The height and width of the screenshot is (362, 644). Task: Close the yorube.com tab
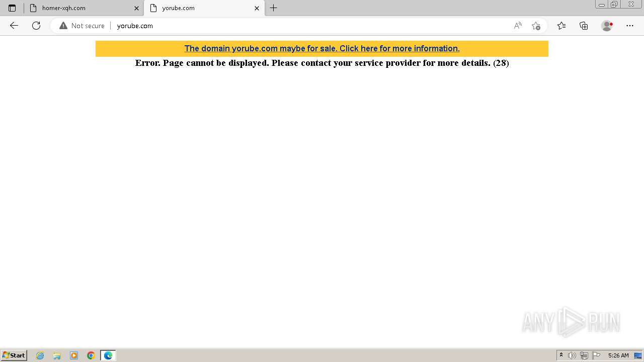click(257, 8)
